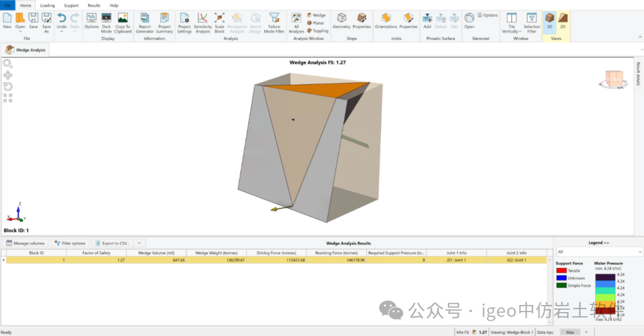This screenshot has width=644, height=336.
Task: Click the view cube in the viewport
Action: point(614,79)
